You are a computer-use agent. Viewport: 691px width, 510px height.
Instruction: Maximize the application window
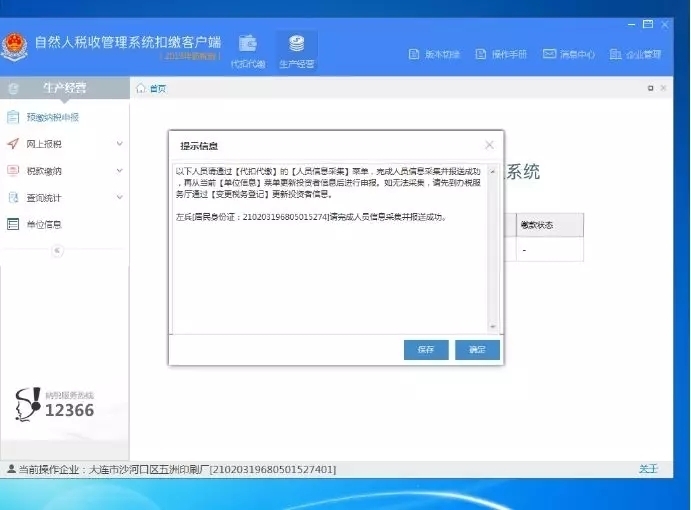pyautogui.click(x=648, y=24)
